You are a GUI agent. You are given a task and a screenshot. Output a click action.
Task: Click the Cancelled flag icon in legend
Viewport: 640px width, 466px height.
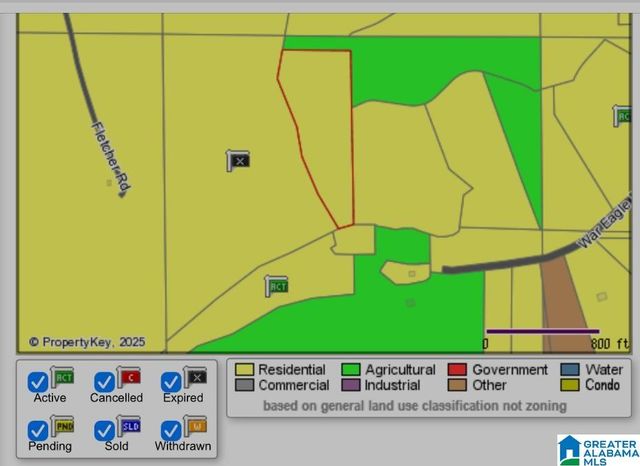tap(130, 378)
